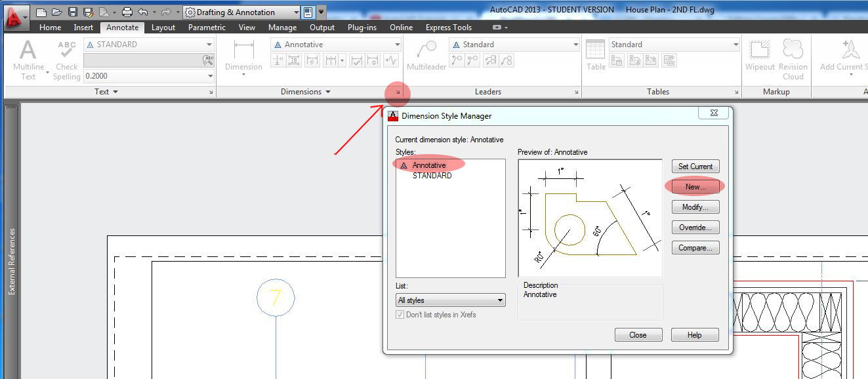Viewport: 868px width, 379px height.
Task: Click the dimension Update icon
Action: (373, 60)
